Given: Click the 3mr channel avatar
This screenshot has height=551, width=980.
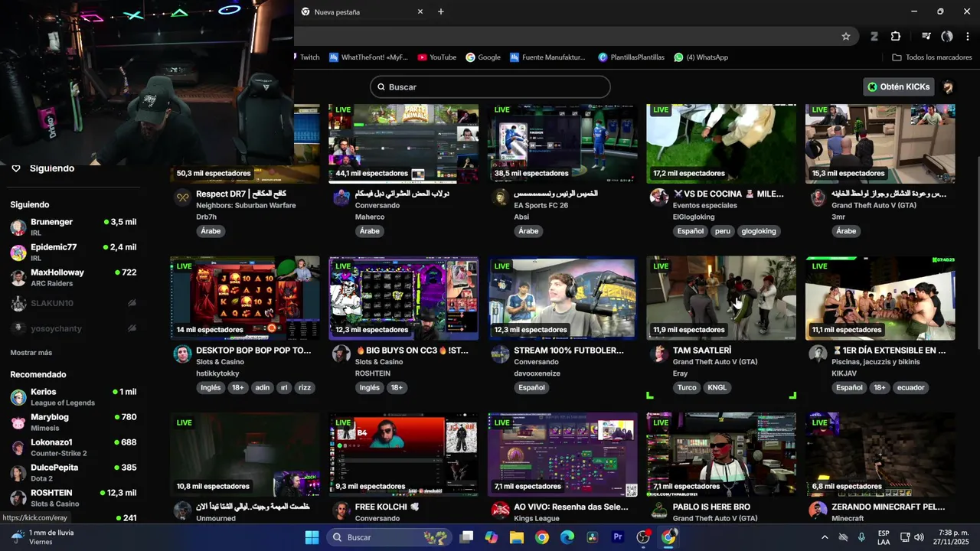Looking at the screenshot, I should [x=818, y=197].
